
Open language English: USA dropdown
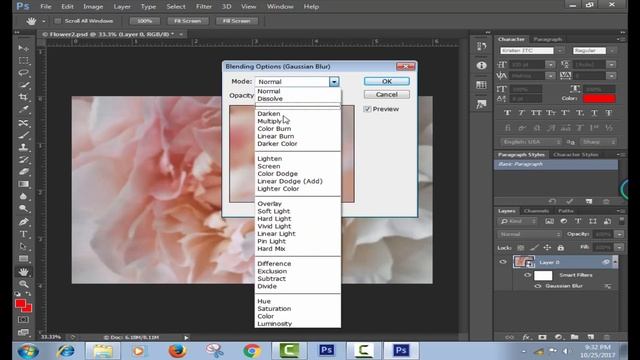[x=530, y=142]
